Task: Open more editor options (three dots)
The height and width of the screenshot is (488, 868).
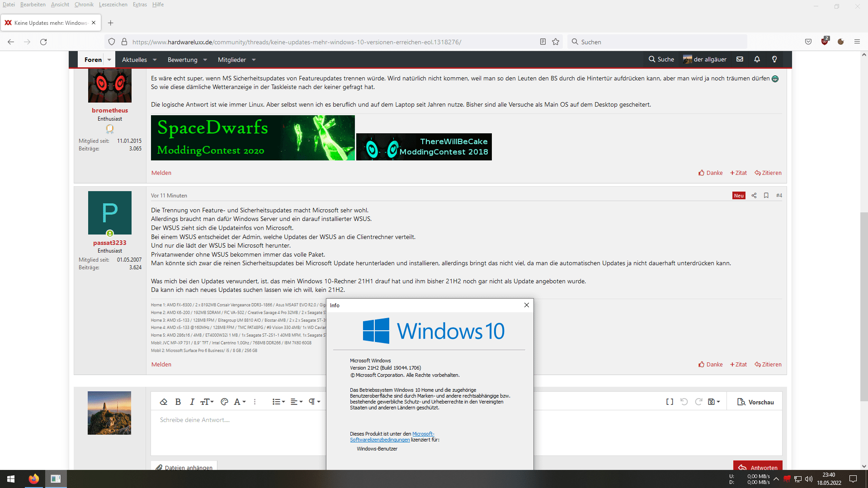Action: 255,402
